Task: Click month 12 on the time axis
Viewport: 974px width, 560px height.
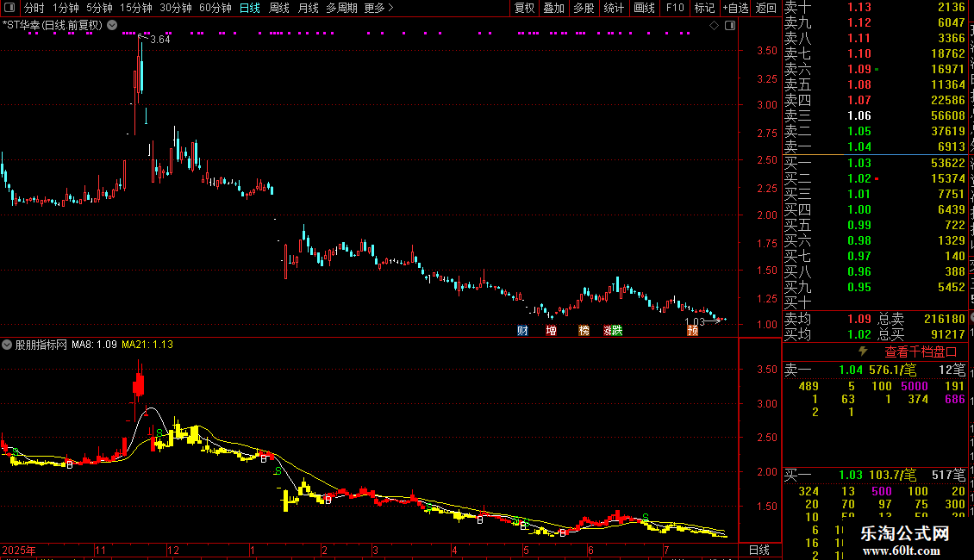Action: tap(173, 550)
